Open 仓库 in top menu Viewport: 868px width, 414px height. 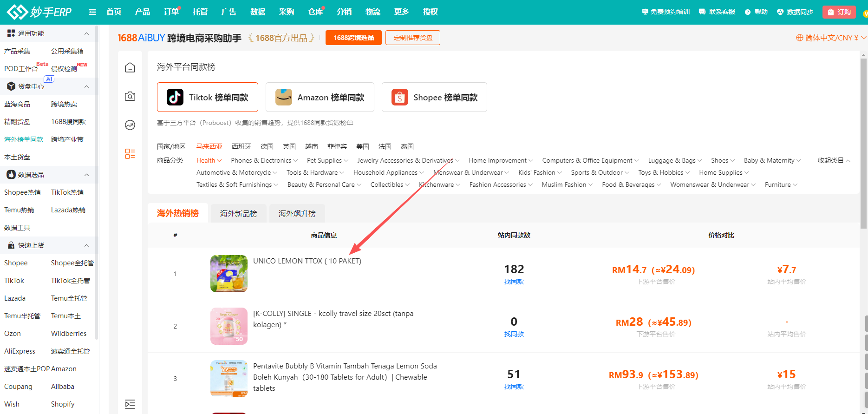click(x=315, y=12)
